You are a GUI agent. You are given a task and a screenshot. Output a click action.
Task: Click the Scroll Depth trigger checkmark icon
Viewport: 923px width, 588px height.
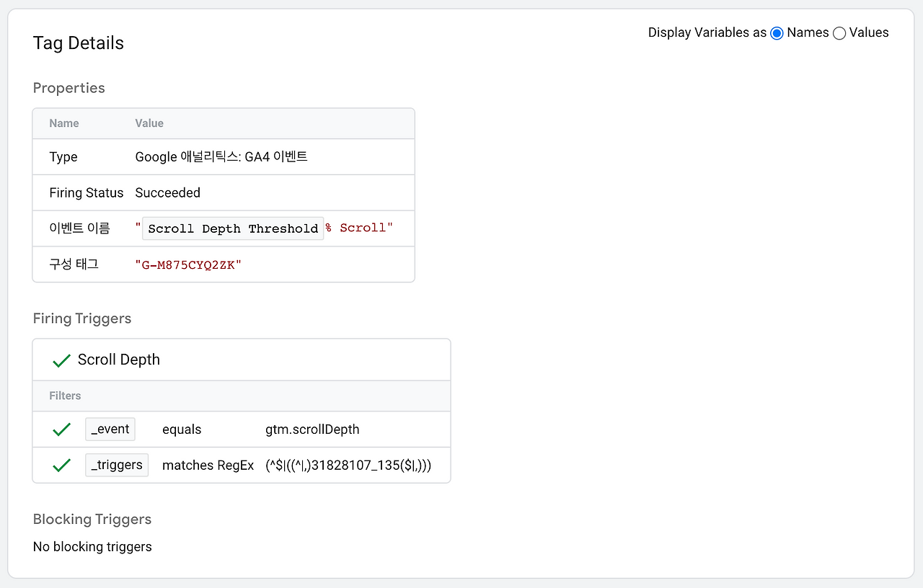(x=61, y=360)
